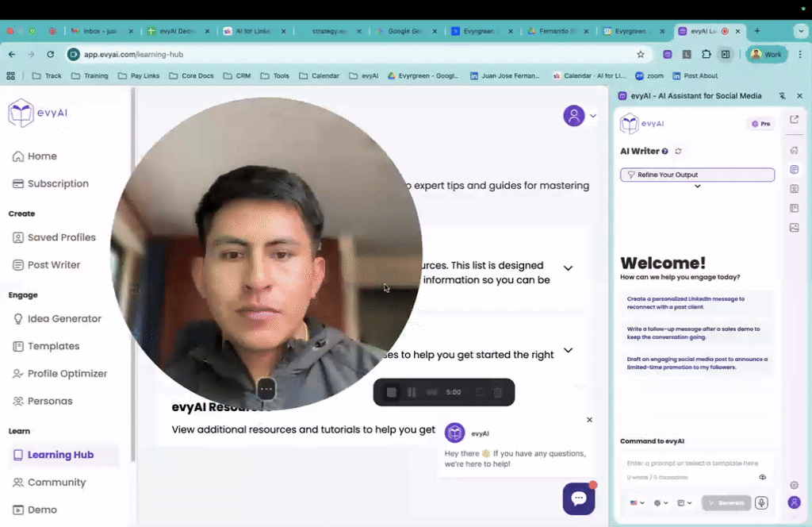Open evyAI panel in new window icon
Screen dimensions: 812x527
tap(794, 120)
